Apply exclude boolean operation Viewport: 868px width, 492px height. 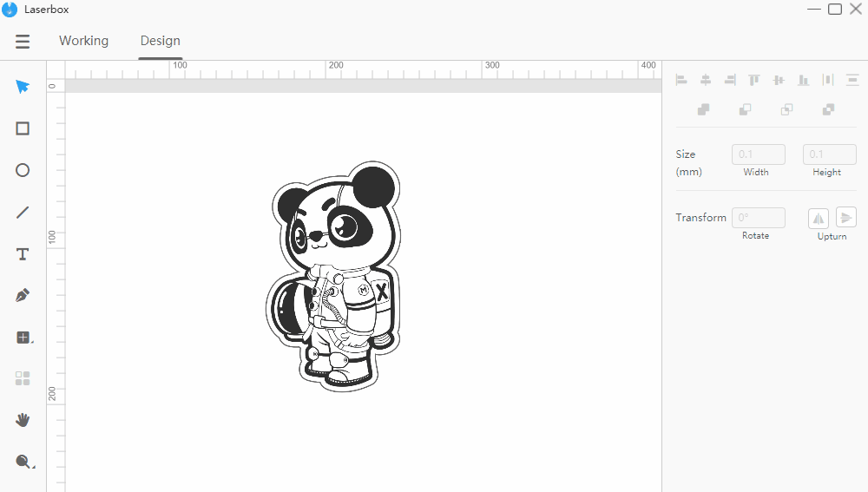(828, 109)
